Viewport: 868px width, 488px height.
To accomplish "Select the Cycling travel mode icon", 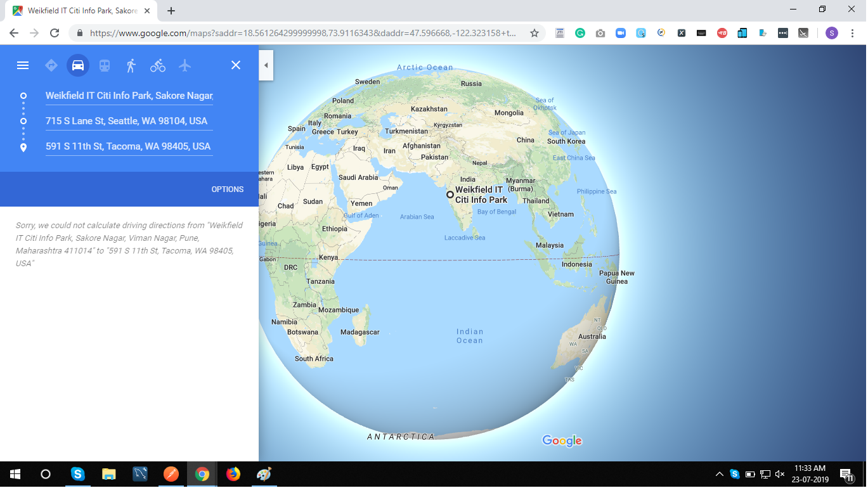I will point(158,65).
